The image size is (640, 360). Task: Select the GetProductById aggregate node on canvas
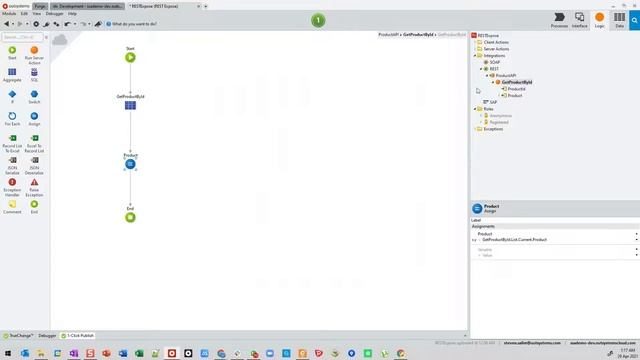click(x=130, y=105)
